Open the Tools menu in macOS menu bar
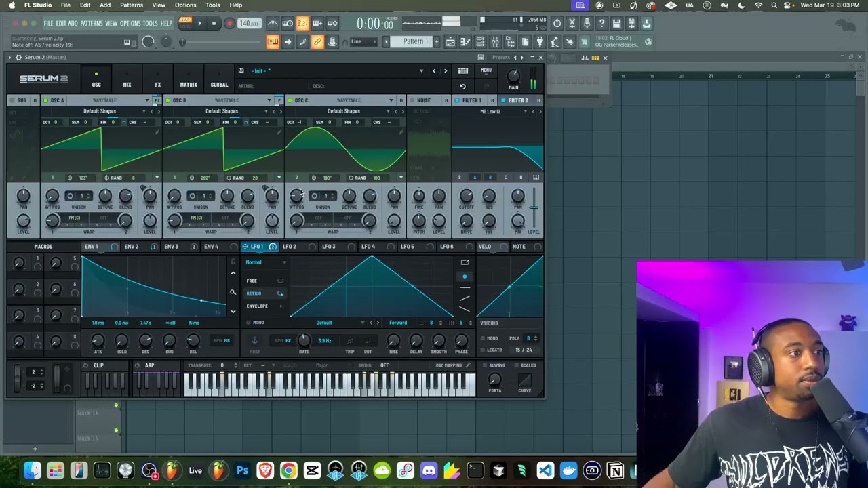This screenshot has height=488, width=868. coord(213,5)
